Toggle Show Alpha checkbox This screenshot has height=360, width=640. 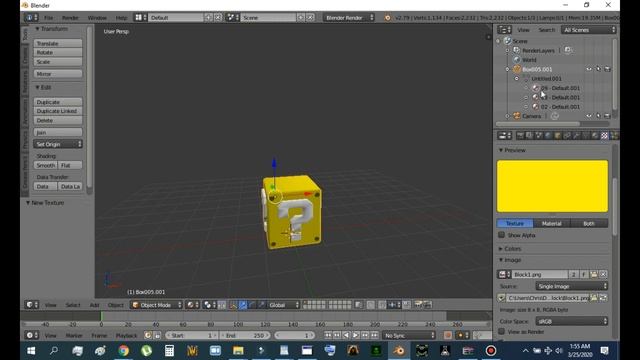502,235
